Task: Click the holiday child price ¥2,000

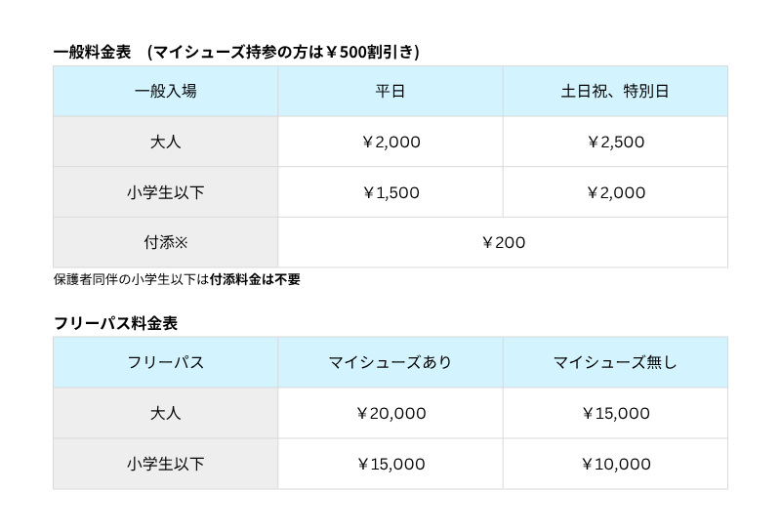Action: coord(615,192)
